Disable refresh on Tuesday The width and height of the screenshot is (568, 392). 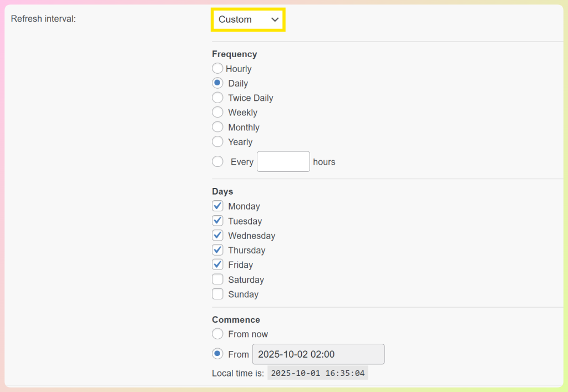[x=217, y=221]
